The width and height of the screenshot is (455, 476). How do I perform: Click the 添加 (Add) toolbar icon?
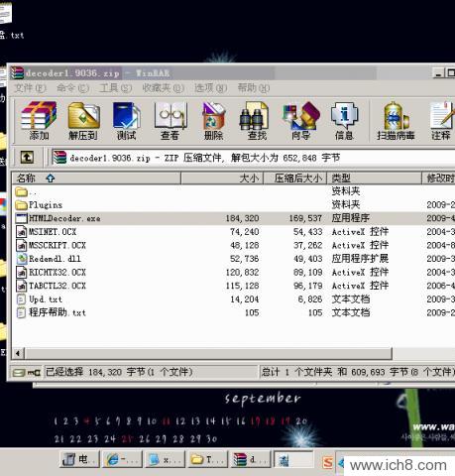pyautogui.click(x=39, y=121)
